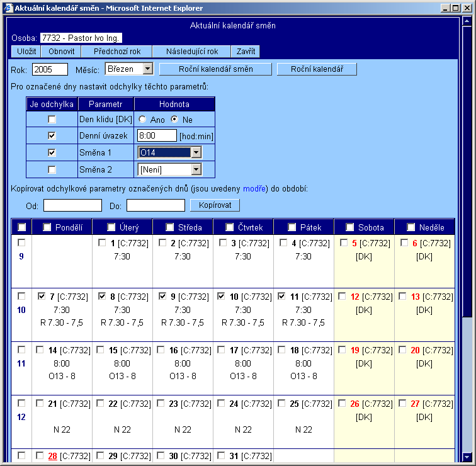
Task: Check the Sobota column checkbox
Action: pyautogui.click(x=349, y=227)
